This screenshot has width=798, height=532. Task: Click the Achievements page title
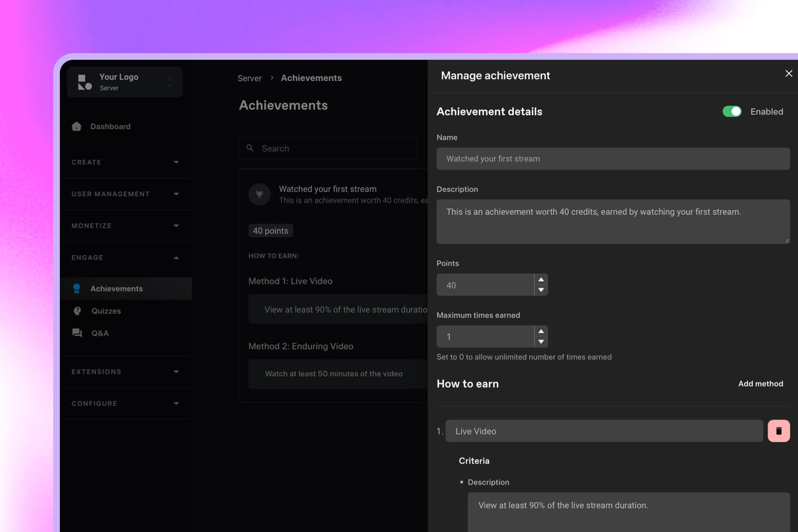[283, 105]
